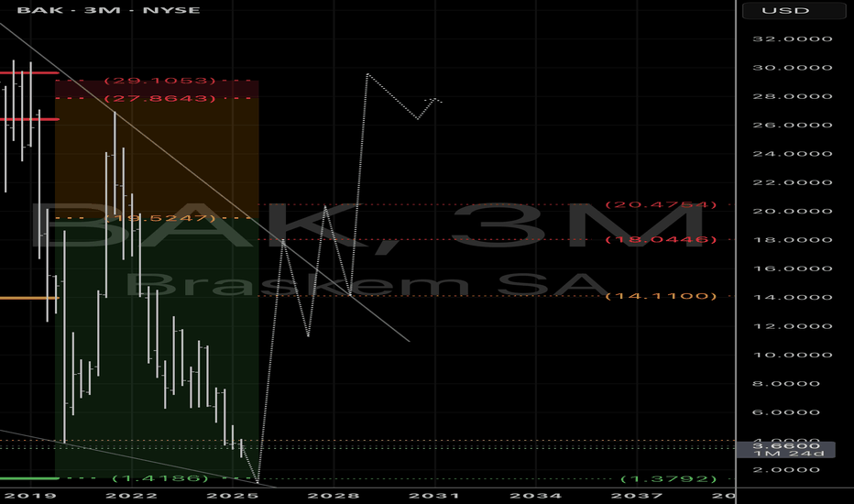Viewport: 854px width, 504px height.
Task: Select the 28.0000 price axis label
Action: coord(793,96)
